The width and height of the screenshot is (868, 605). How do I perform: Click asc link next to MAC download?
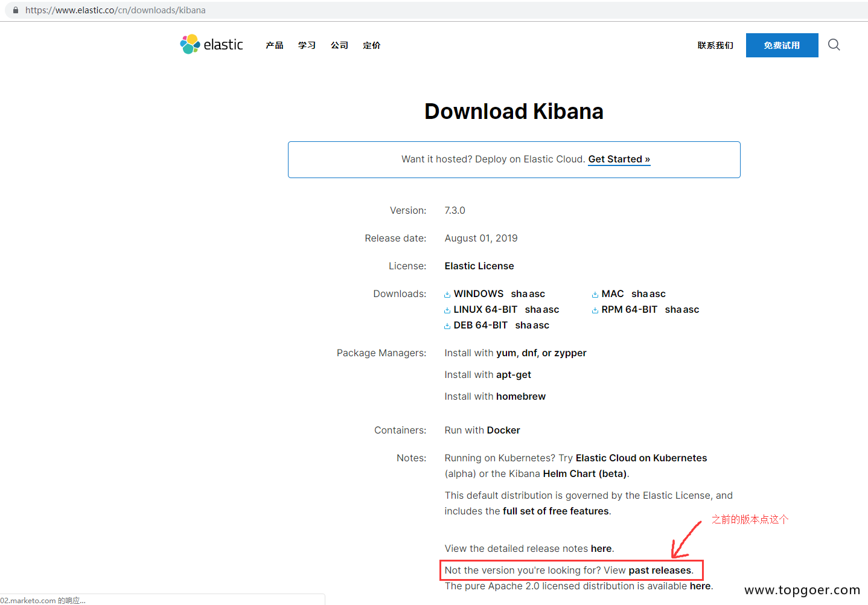(x=658, y=294)
